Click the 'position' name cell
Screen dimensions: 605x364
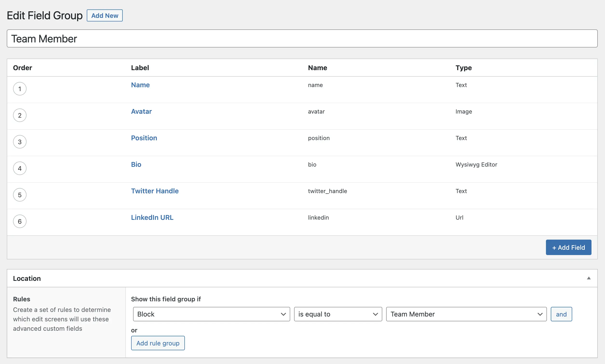(x=319, y=138)
